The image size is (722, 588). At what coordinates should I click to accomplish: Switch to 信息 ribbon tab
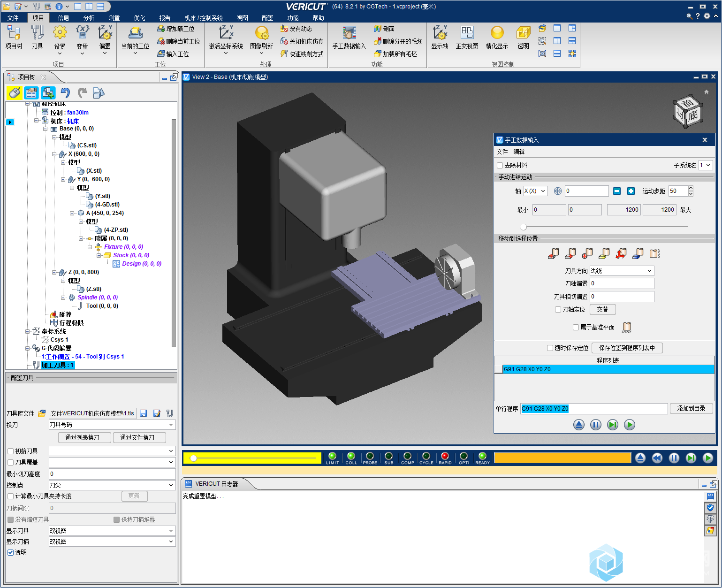[x=63, y=18]
